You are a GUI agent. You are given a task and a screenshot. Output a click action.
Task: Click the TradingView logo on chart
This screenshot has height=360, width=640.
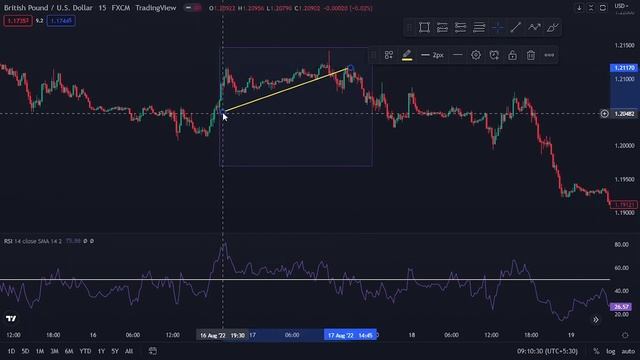coord(11,319)
